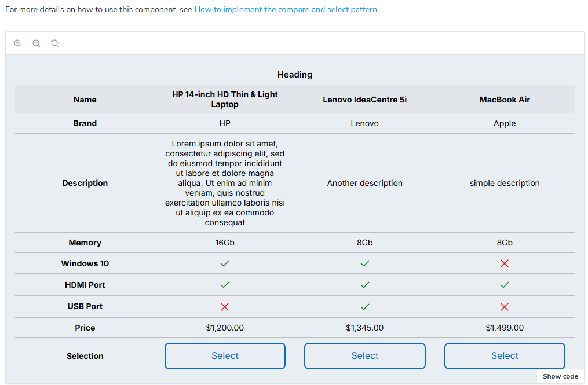The width and height of the screenshot is (588, 385).
Task: Click the 'Brand' row label
Action: coord(85,123)
